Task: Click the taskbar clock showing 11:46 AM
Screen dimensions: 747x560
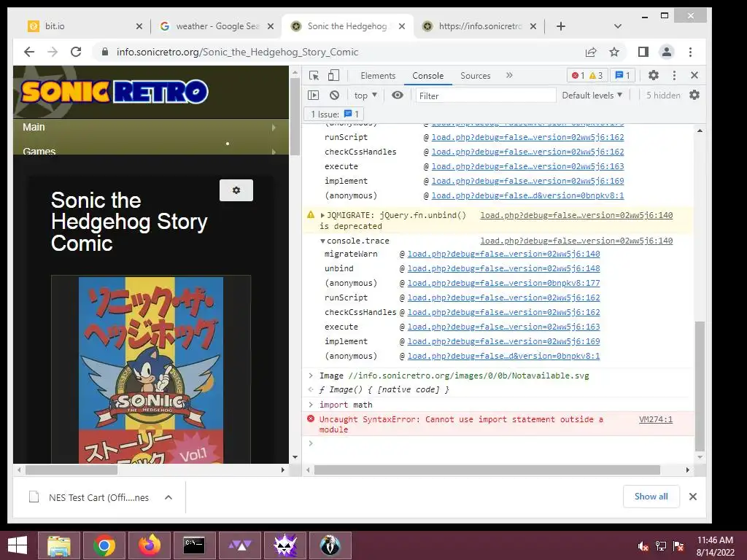Action: pos(715,546)
